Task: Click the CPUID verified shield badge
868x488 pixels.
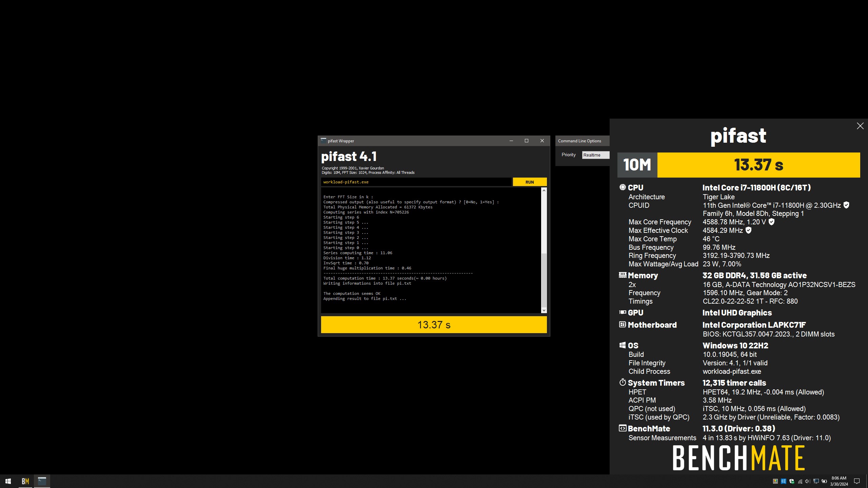Action: pyautogui.click(x=846, y=205)
